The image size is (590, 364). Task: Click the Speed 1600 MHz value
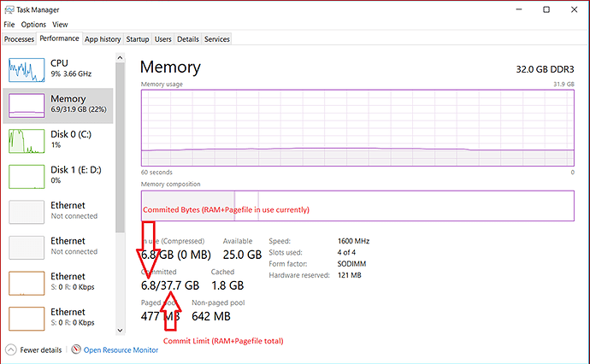tap(353, 241)
